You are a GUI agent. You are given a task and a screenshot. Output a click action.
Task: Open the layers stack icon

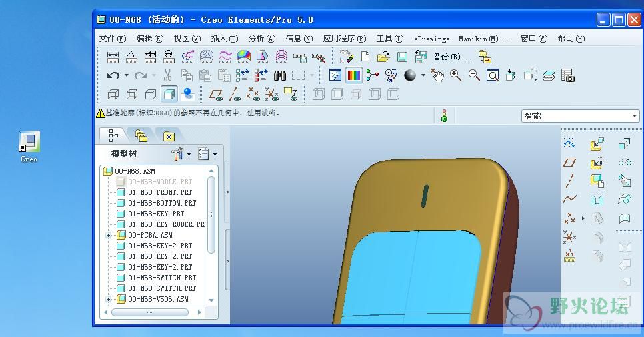[x=549, y=75]
